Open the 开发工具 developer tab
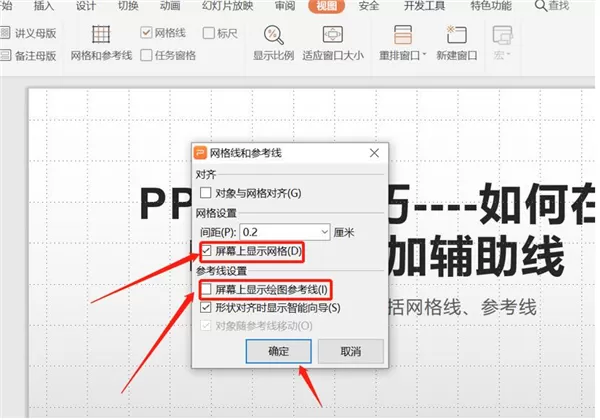 click(x=424, y=6)
